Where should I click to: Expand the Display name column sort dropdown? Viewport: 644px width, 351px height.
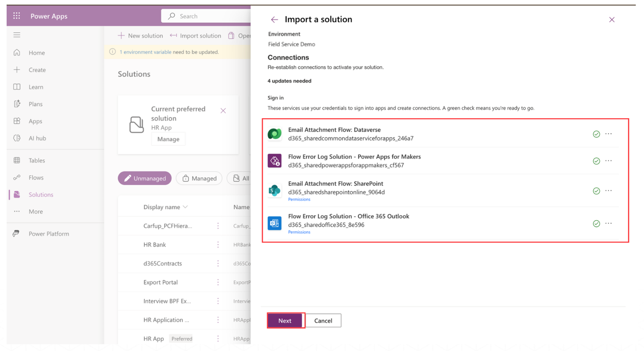[x=185, y=207]
